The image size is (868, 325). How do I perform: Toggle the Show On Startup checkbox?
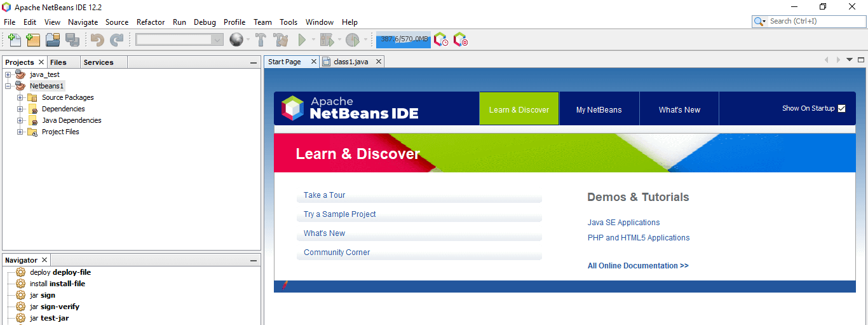[x=842, y=108]
